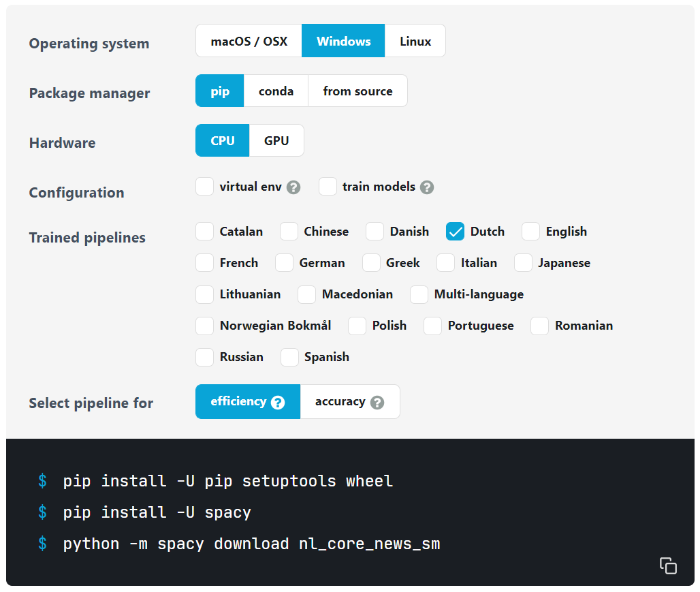Copy the install commands with the copy icon
Viewport: 700px width, 592px height.
pyautogui.click(x=668, y=565)
